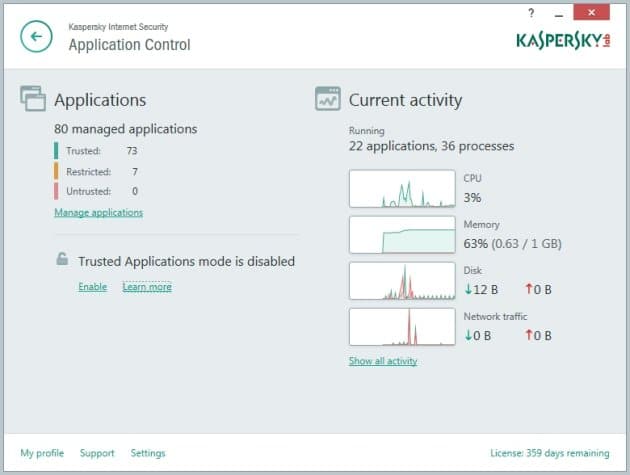Click 22 applications, 36 processes text
Viewport: 630px width, 475px height.
432,146
